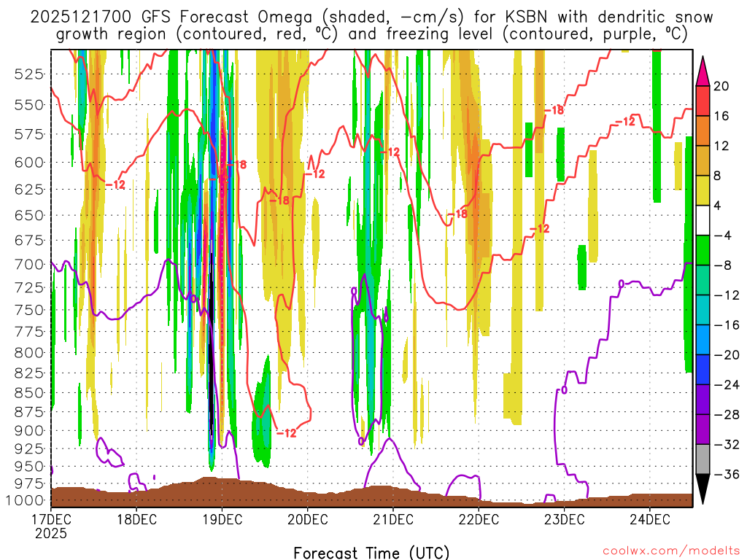The width and height of the screenshot is (747, 560).
Task: Click the -16 value on the colorbar scale
Action: click(727, 325)
